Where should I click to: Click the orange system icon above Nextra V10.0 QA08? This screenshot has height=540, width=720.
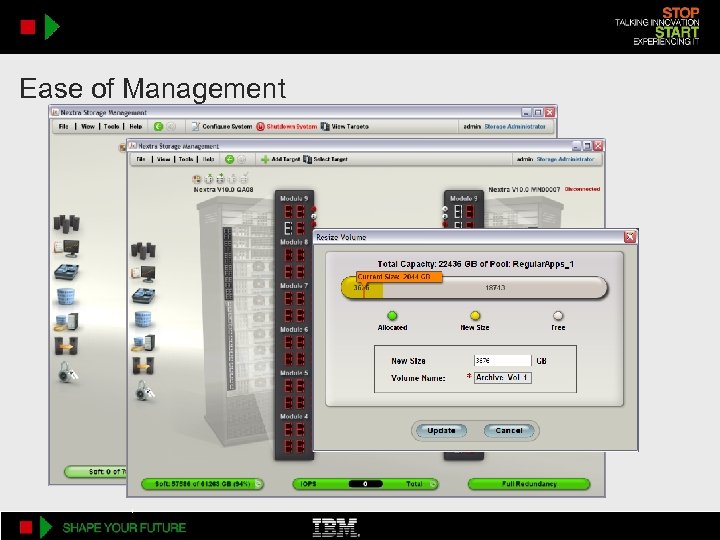pyautogui.click(x=197, y=179)
